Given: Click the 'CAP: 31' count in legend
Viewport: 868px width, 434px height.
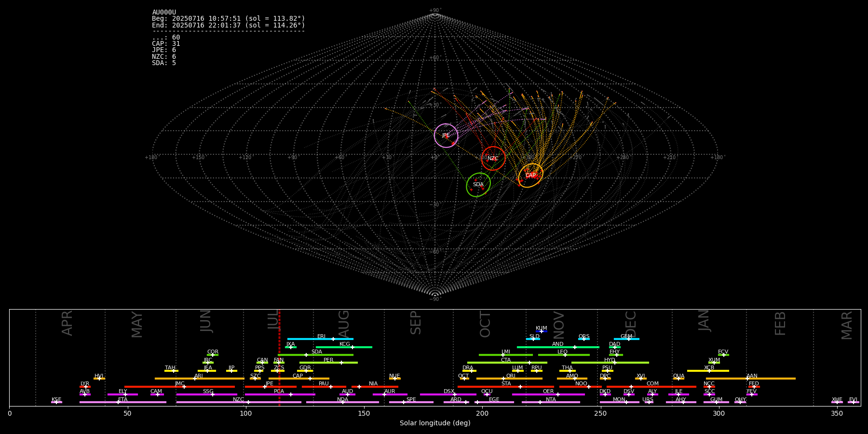Looking at the screenshot, I should point(166,44).
